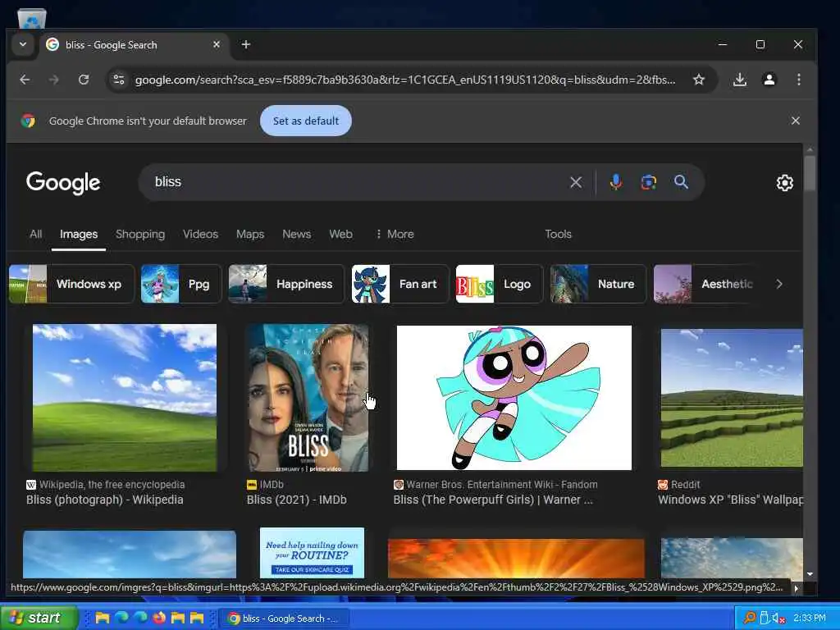Select bliss - Google Search taskbar button
Screen dimensions: 840x630
pyautogui.click(x=285, y=619)
